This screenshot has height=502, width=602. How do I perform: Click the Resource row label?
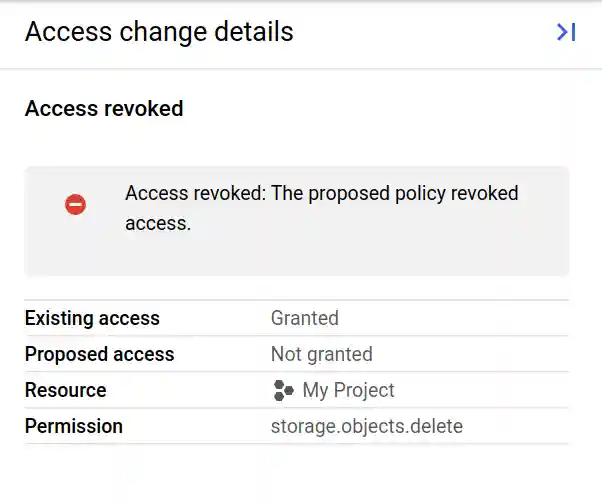point(65,391)
